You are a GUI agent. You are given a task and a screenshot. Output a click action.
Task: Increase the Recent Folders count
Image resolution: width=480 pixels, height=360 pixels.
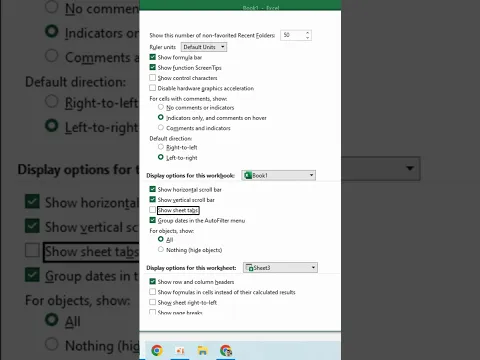click(x=307, y=33)
